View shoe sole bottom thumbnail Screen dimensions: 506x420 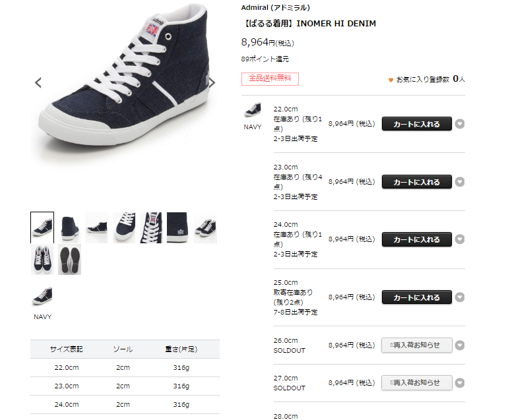(x=69, y=260)
